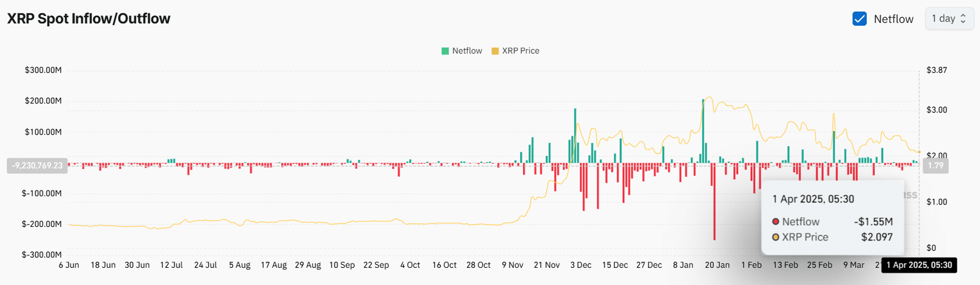This screenshot has height=285, width=980.
Task: Click the green Netflow legend swatch
Action: click(445, 51)
